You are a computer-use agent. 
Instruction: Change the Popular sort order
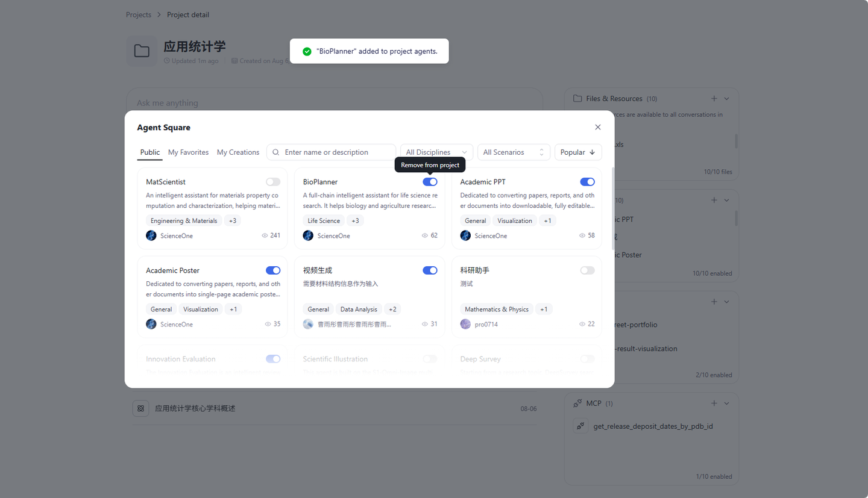pos(578,152)
